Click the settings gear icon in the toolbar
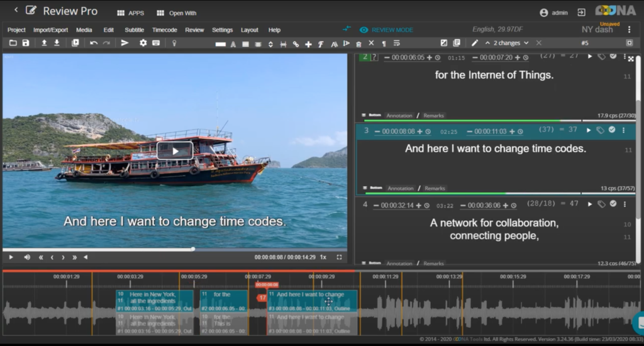 pyautogui.click(x=143, y=43)
